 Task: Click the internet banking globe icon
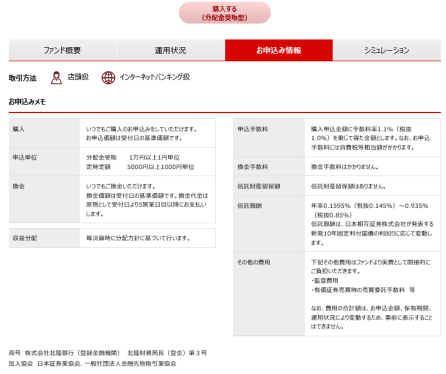point(108,78)
